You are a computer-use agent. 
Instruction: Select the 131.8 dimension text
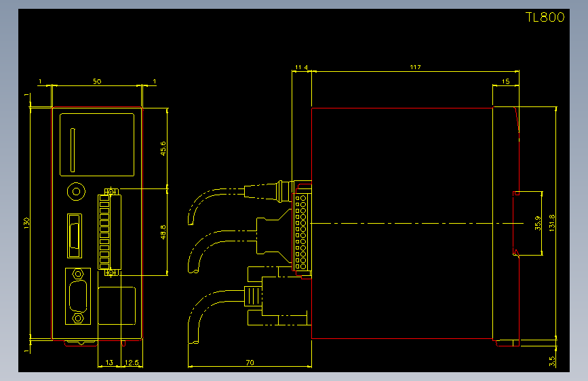pos(551,223)
